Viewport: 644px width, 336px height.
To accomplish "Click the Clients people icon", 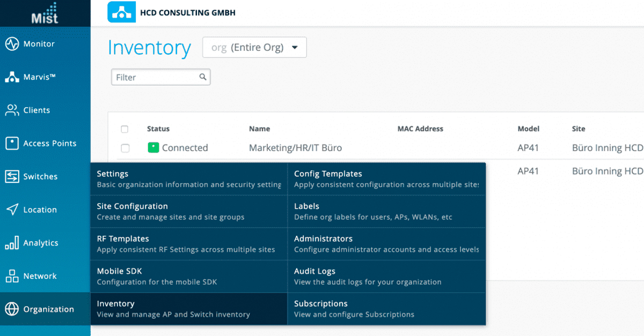I will pos(12,110).
